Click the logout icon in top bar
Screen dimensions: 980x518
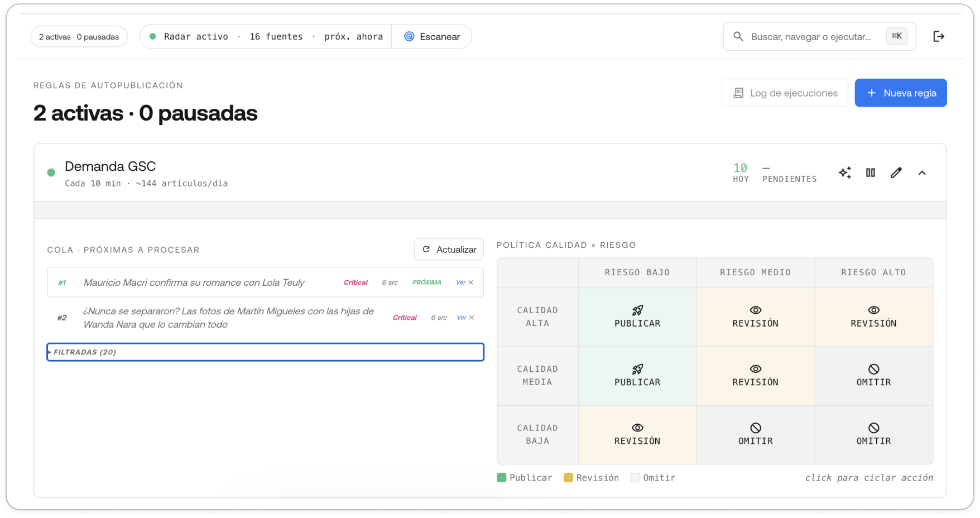click(x=939, y=36)
